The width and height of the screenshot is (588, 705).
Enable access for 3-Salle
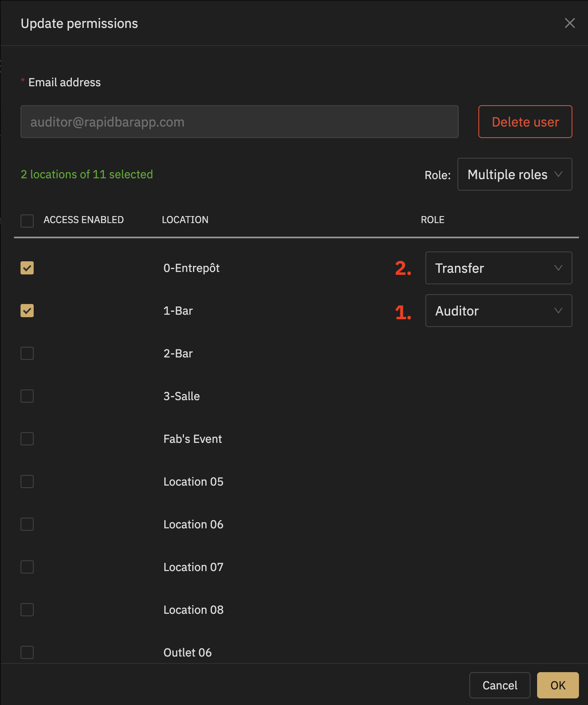point(27,396)
